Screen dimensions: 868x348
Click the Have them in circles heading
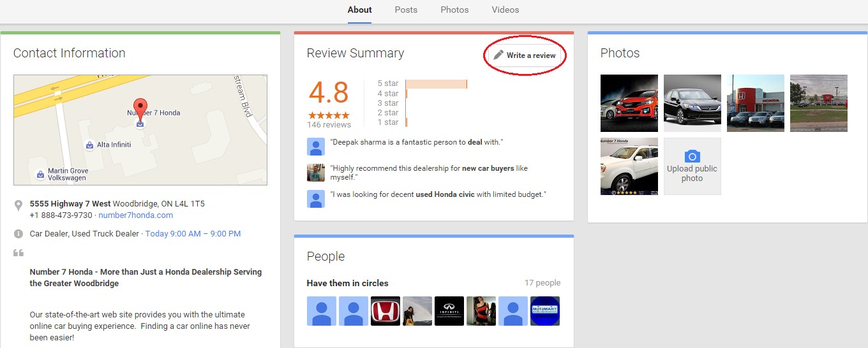[348, 283]
